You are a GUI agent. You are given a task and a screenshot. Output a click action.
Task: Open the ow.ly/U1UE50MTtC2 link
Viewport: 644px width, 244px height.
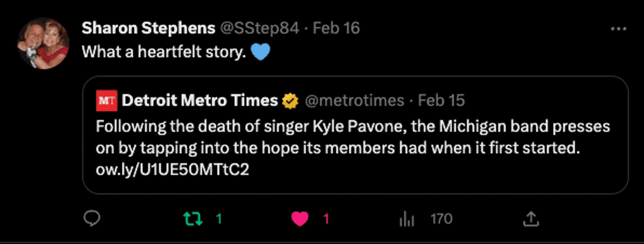click(x=172, y=169)
